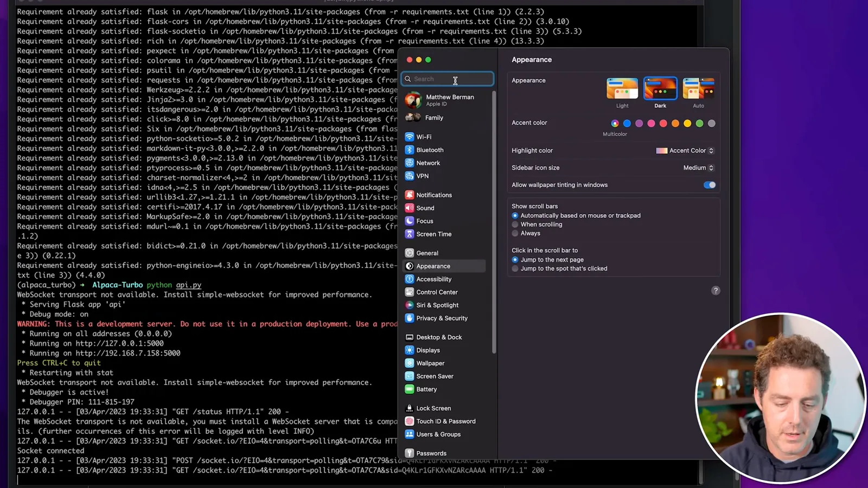Open the help question mark button

point(716,291)
